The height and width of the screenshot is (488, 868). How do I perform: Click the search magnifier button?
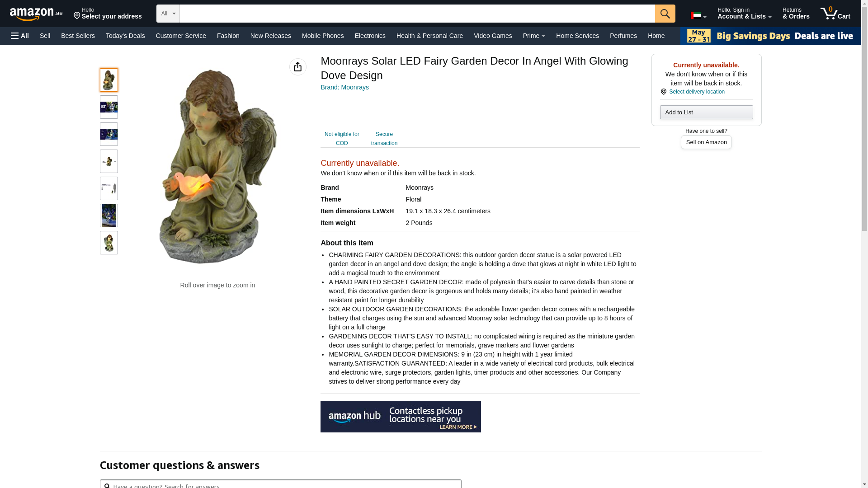(665, 14)
